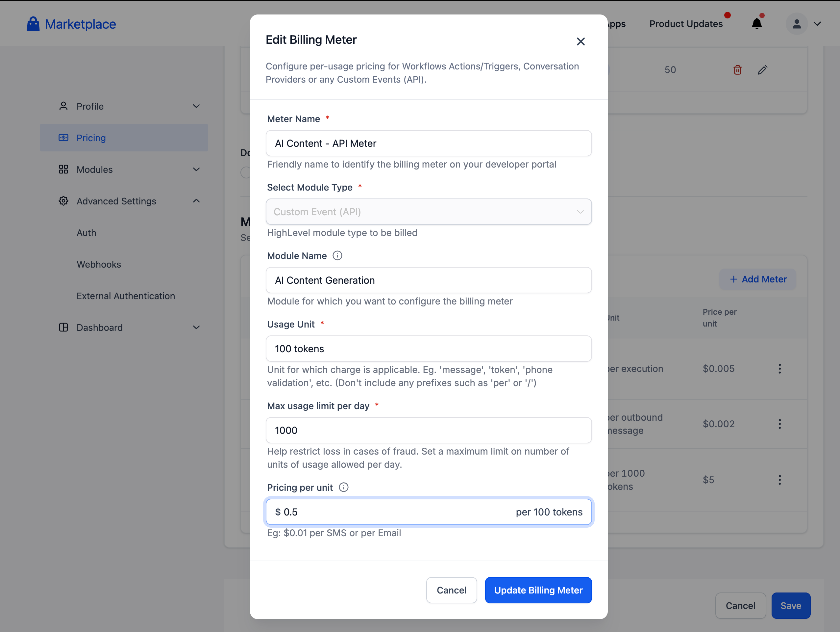This screenshot has height=632, width=840.
Task: Click the pencil edit icon
Action: pos(762,70)
